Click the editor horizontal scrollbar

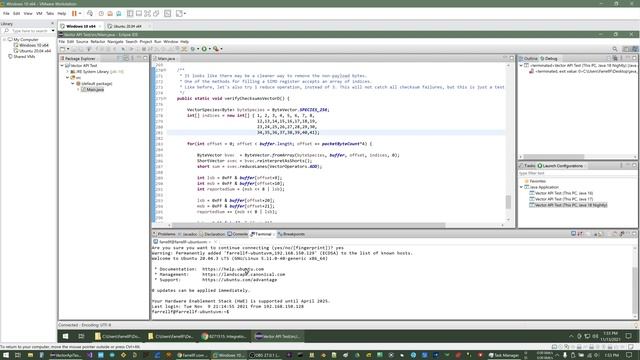point(308,225)
